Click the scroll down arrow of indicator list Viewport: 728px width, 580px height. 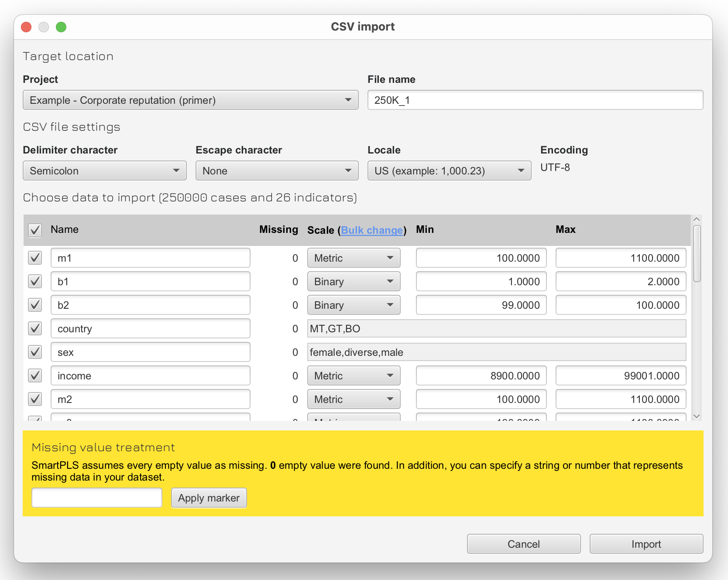(697, 416)
